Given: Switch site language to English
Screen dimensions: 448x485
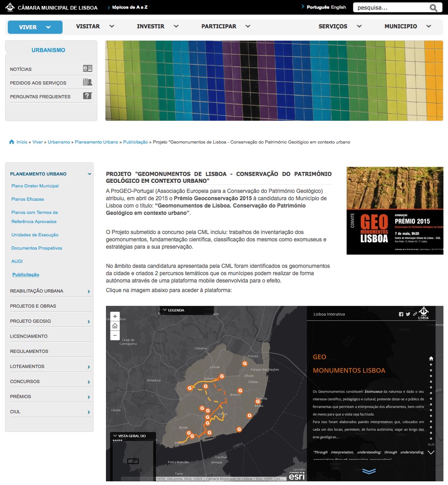Looking at the screenshot, I should click(x=338, y=7).
